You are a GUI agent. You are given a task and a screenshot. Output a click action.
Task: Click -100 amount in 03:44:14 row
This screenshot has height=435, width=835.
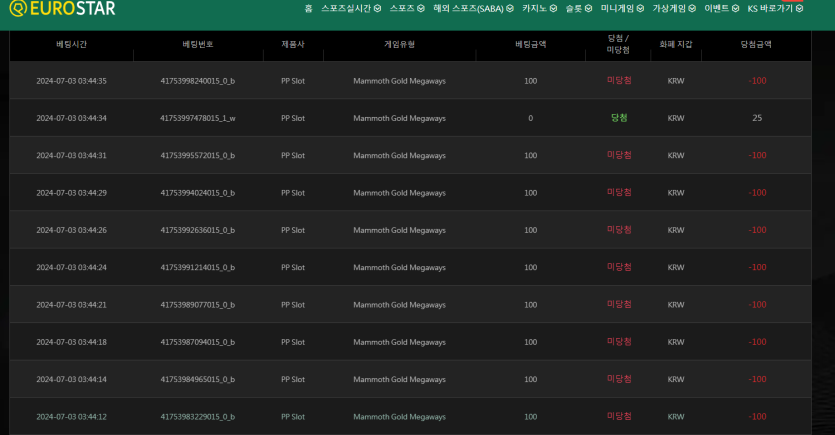pyautogui.click(x=757, y=379)
